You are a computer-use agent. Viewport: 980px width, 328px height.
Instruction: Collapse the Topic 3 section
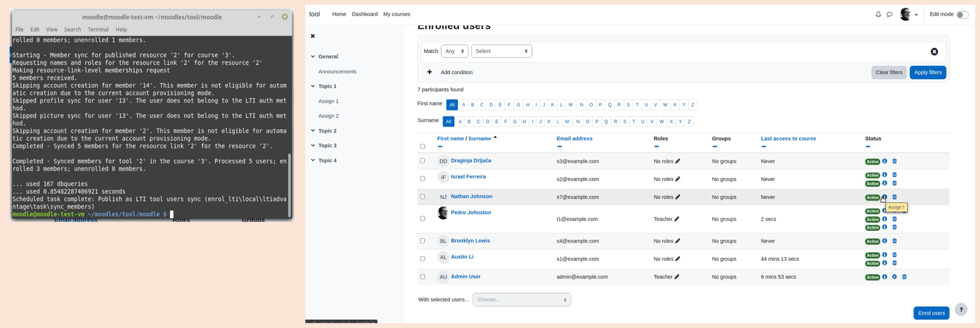coord(313,146)
